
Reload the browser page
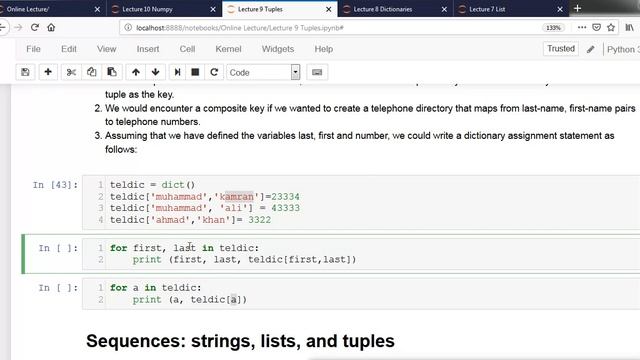click(35, 27)
